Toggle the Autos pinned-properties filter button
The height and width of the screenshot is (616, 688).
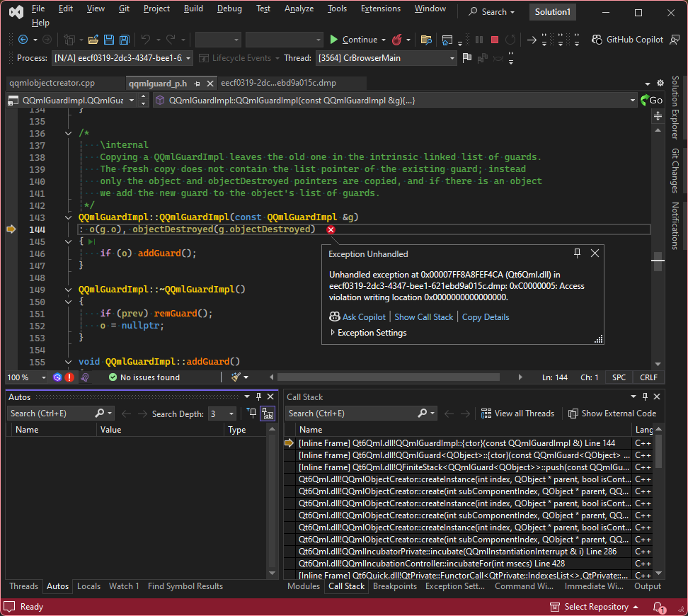[x=252, y=413]
